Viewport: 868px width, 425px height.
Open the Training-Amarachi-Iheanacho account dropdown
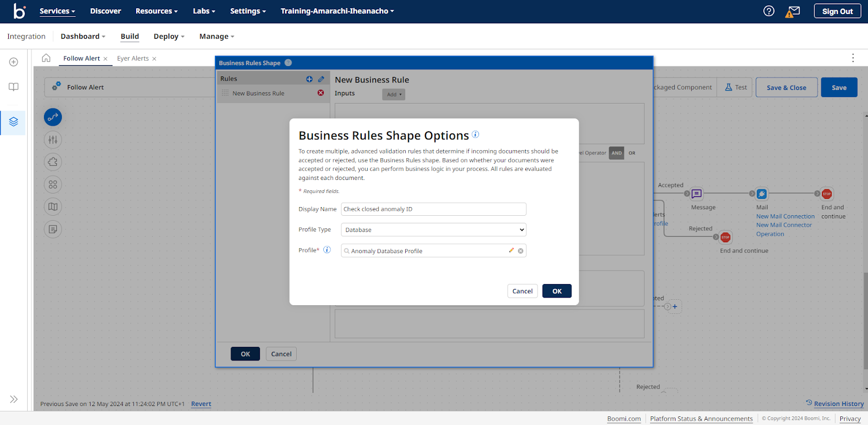tap(337, 11)
